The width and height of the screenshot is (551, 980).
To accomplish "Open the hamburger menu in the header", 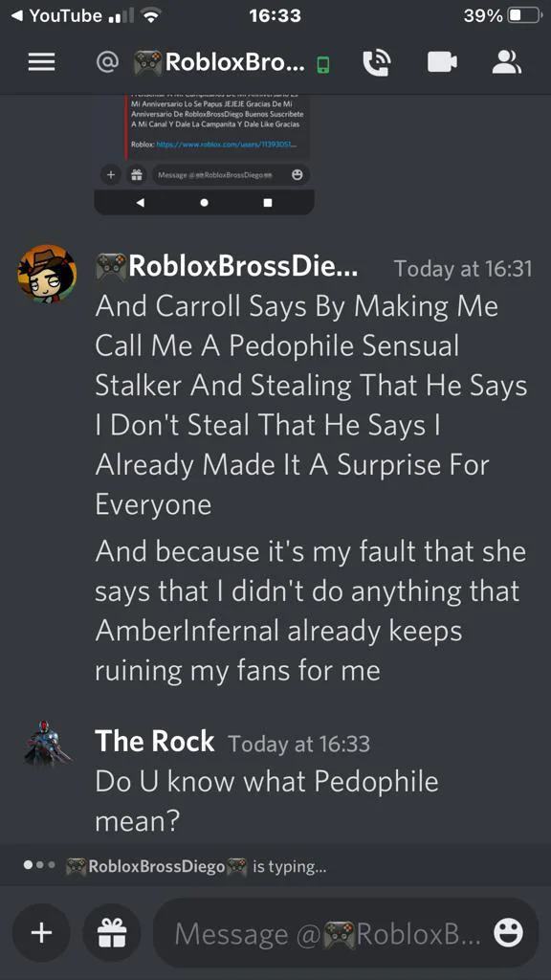I will coord(42,62).
